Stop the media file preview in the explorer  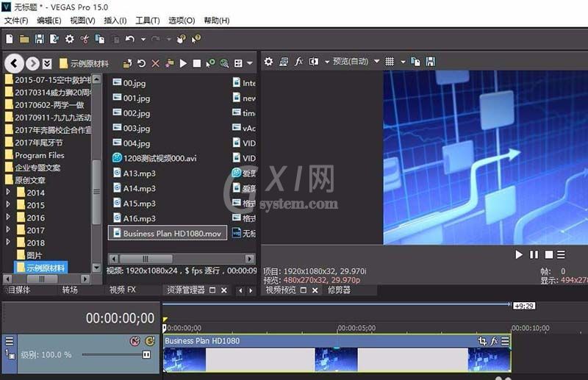tap(197, 63)
